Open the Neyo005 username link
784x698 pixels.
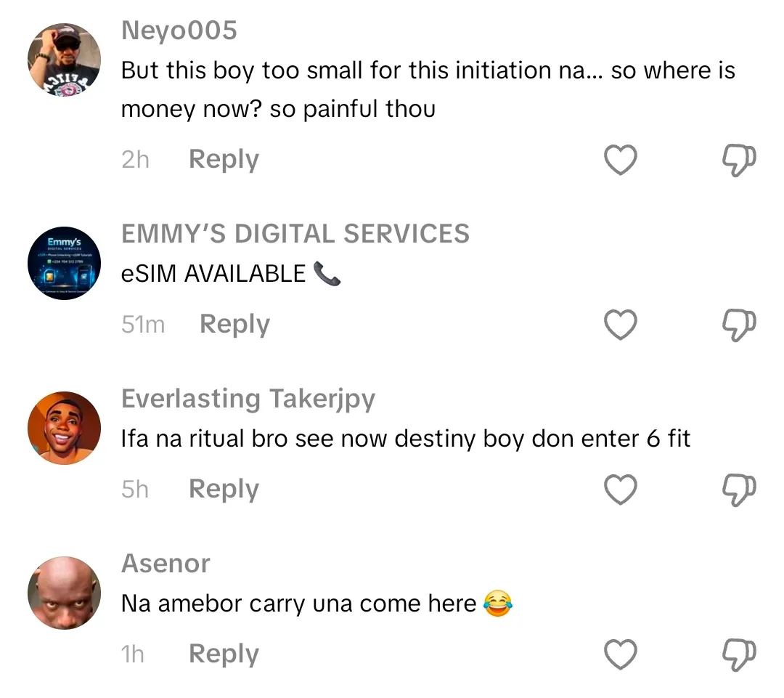pos(179,31)
